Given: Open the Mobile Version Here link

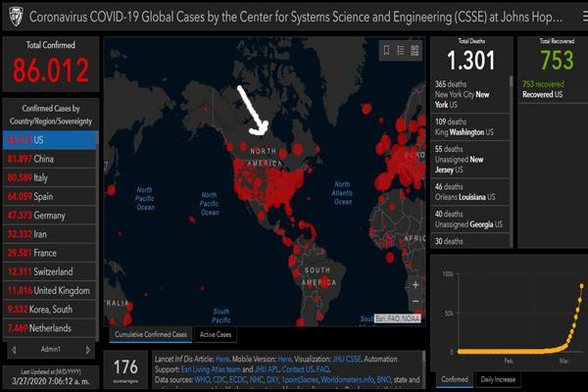Looking at the screenshot, I should click(284, 359).
